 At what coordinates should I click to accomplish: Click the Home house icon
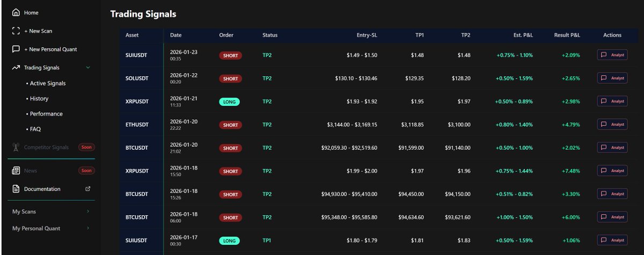(16, 12)
